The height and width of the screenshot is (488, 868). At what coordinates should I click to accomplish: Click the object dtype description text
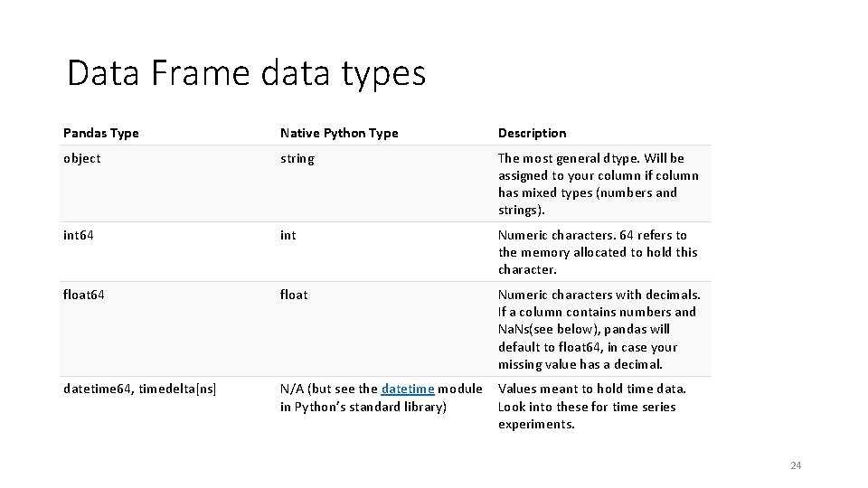click(599, 183)
